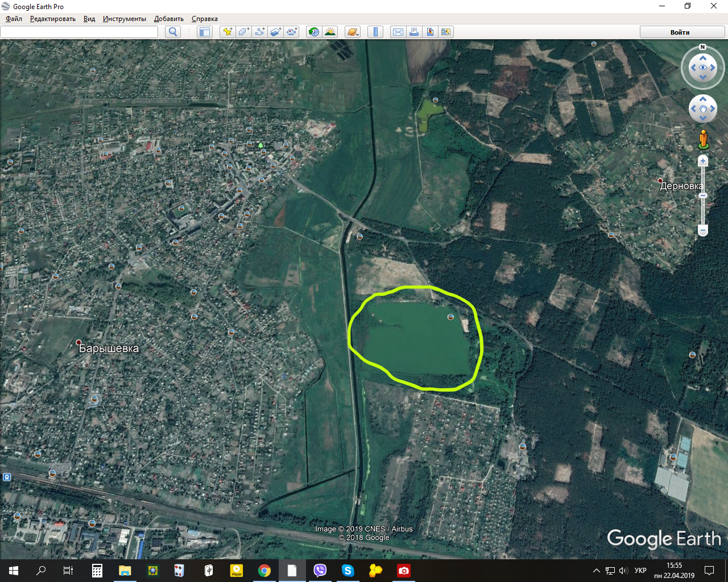Show historical imagery clock icon

pyautogui.click(x=314, y=32)
